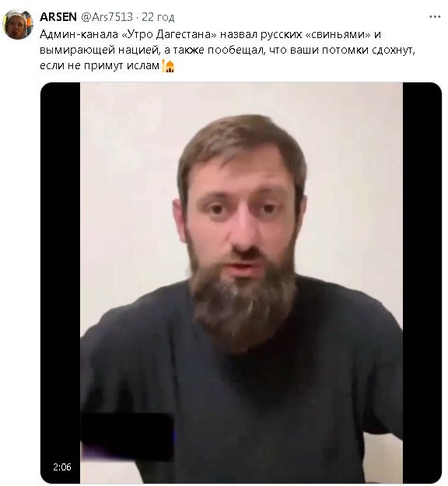
Task: Open the @Ars7513 handle link
Action: 107,17
